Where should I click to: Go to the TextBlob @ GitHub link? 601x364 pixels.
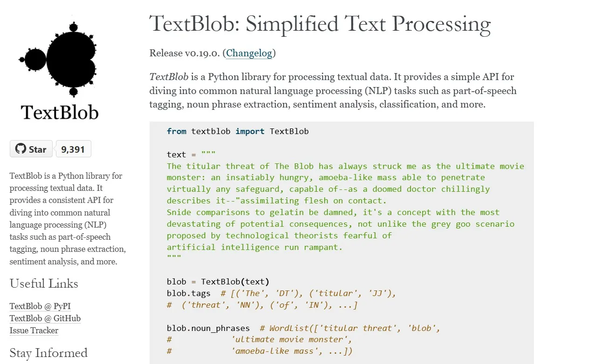(x=45, y=318)
